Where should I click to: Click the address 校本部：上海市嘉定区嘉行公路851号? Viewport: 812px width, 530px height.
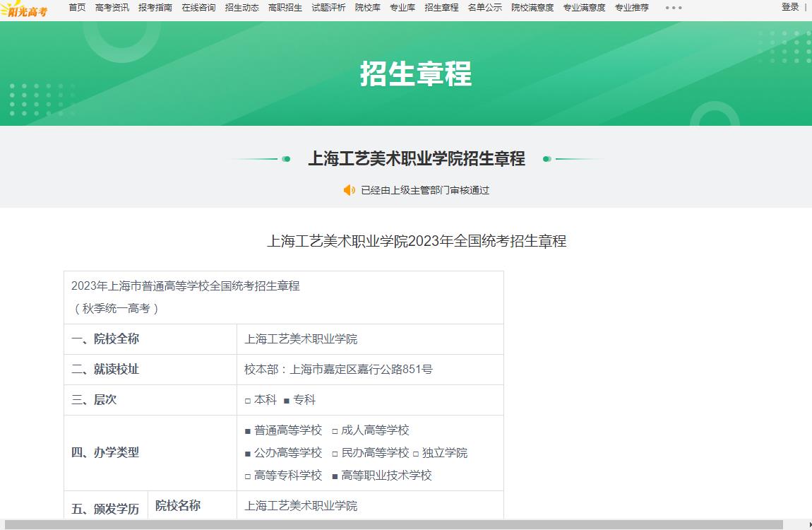(338, 370)
